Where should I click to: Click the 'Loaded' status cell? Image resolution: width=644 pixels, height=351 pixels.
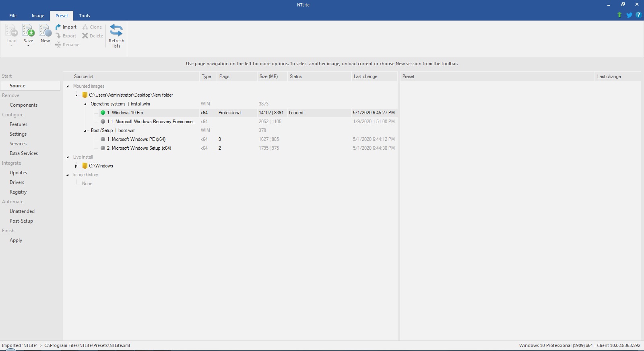pos(296,113)
